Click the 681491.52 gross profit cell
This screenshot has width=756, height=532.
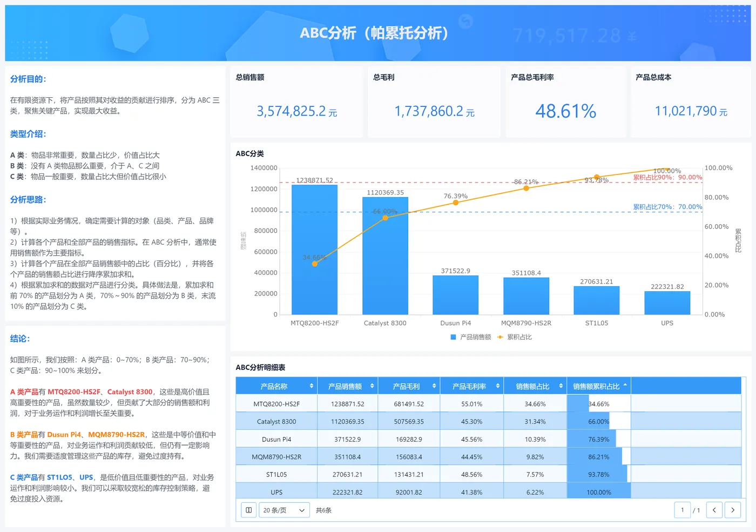409,404
